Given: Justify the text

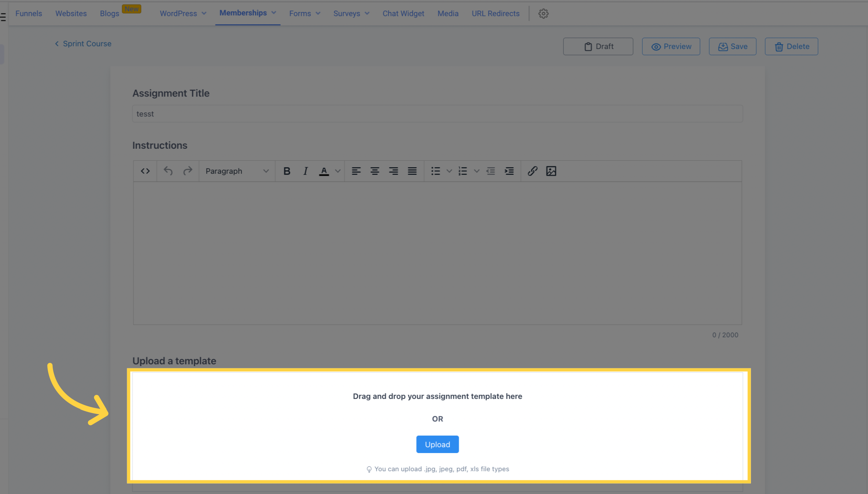Looking at the screenshot, I should (x=412, y=171).
